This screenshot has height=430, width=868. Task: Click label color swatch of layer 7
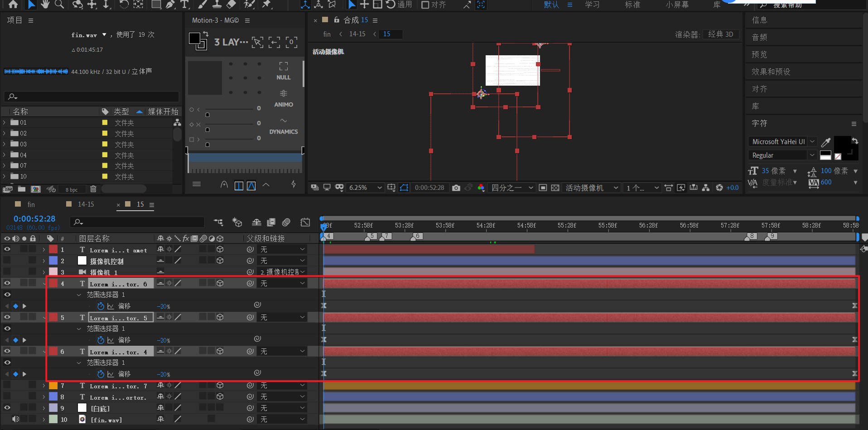pyautogui.click(x=53, y=386)
